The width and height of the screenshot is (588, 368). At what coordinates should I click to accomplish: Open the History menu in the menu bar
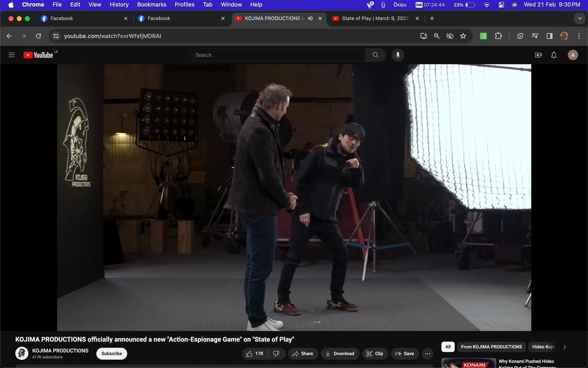[x=119, y=5]
